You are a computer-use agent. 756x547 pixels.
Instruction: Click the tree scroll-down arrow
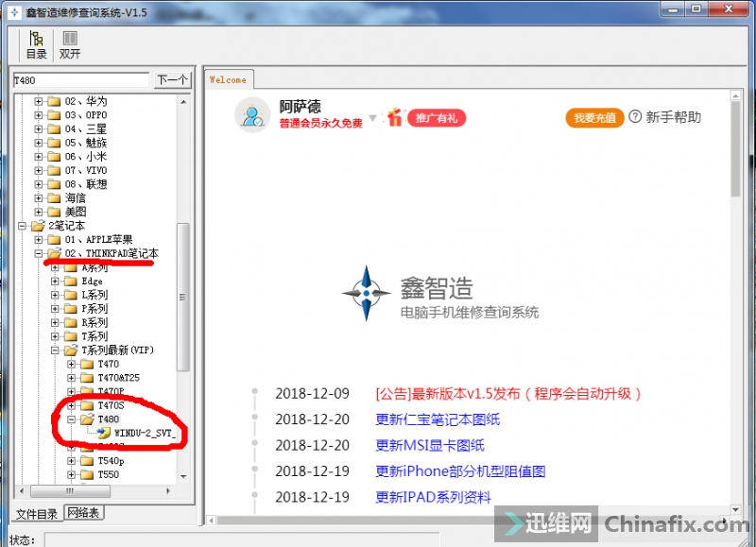[x=183, y=477]
